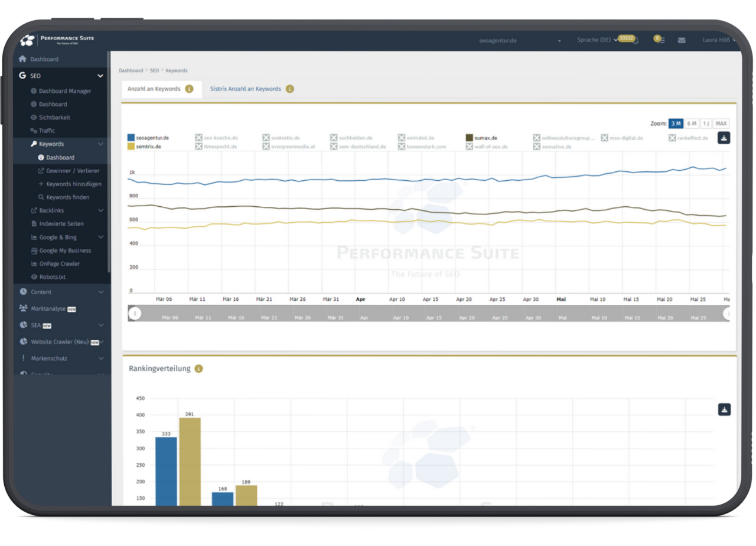Click info icon beside Rankingverteilung

pyautogui.click(x=198, y=369)
